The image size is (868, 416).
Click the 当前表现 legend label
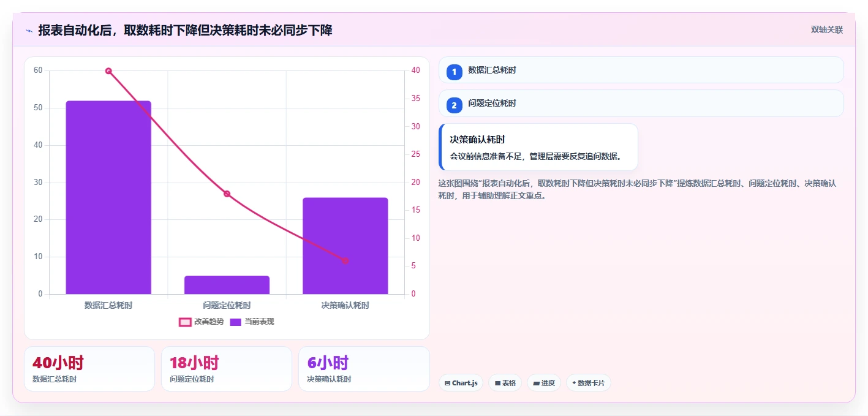259,322
